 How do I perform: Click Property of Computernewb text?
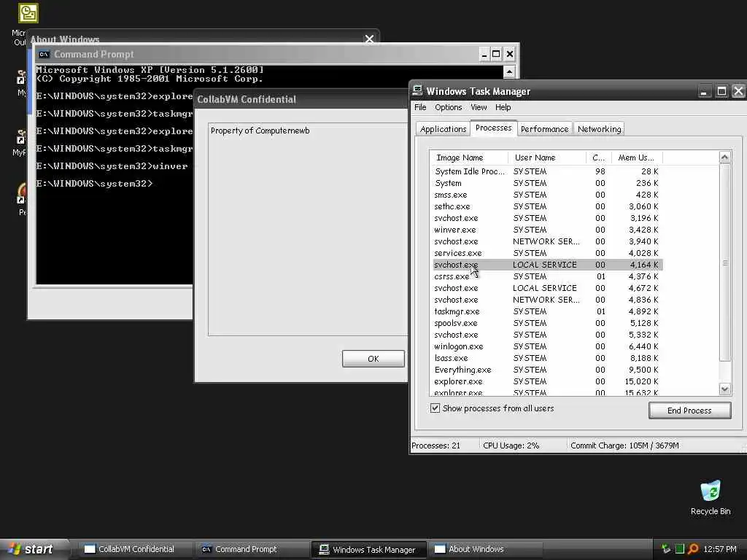(260, 131)
